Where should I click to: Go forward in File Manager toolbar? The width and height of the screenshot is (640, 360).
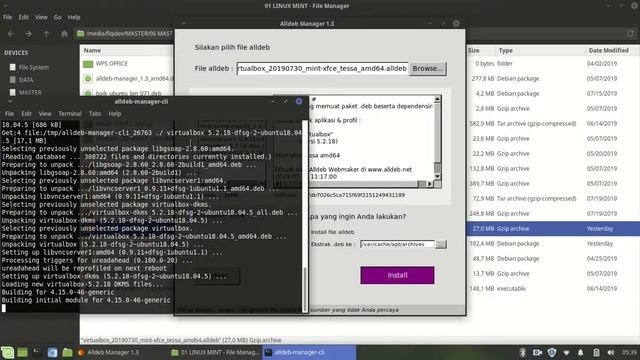coord(29,34)
